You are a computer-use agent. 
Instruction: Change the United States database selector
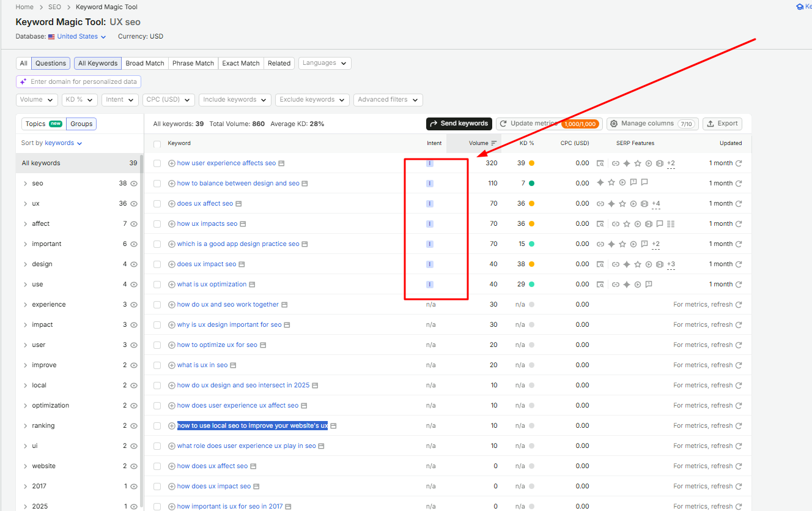[77, 37]
